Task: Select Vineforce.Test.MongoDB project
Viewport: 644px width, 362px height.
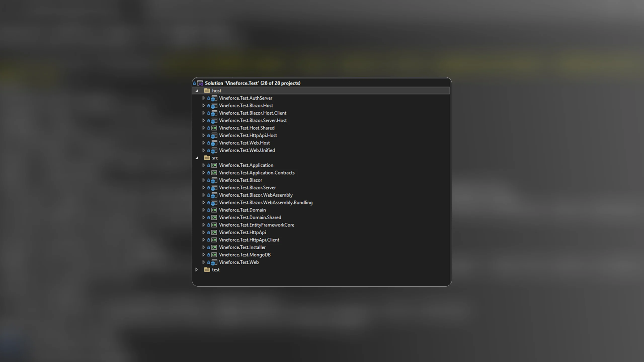Action: pos(245,255)
